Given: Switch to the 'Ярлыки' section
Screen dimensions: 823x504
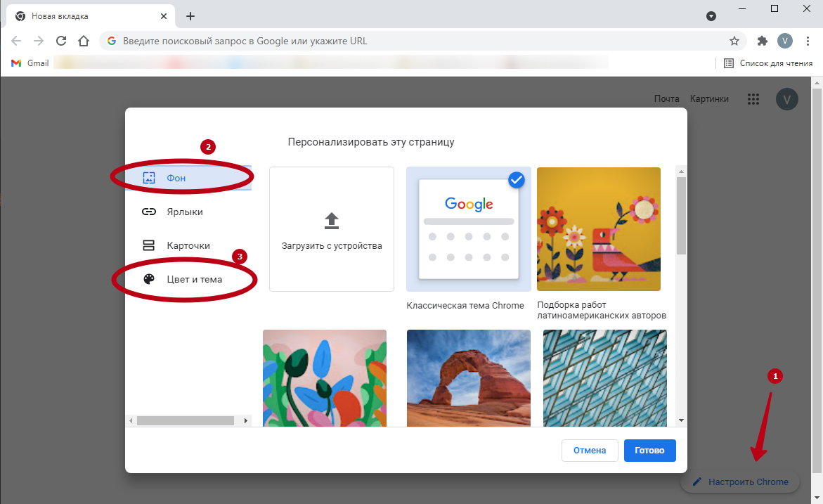Looking at the screenshot, I should click(x=184, y=212).
